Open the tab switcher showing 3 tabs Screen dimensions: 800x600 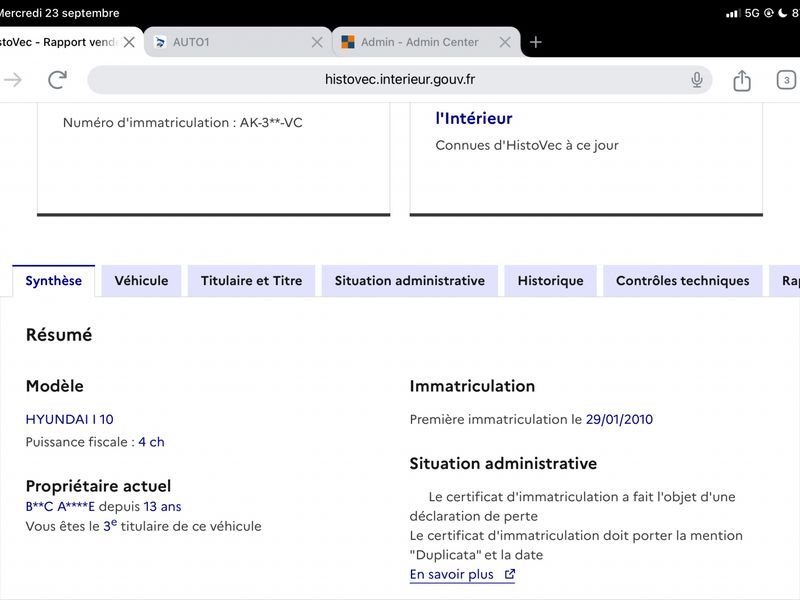(x=786, y=80)
